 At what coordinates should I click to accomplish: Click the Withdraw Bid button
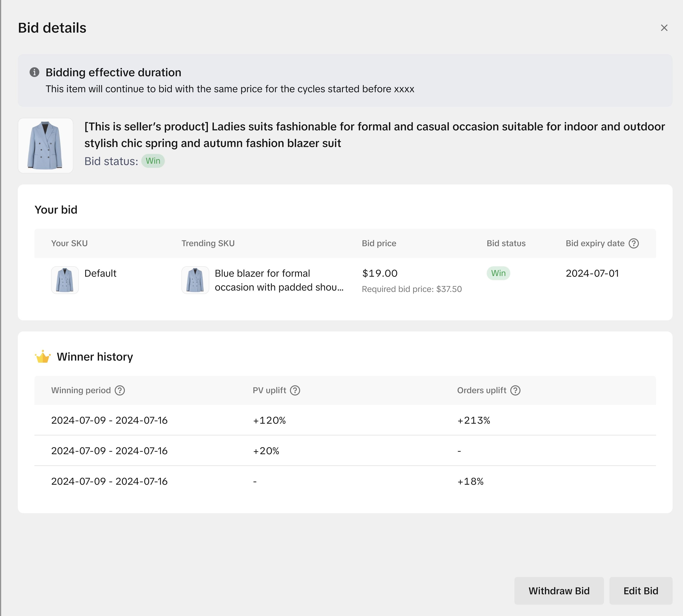[559, 591]
